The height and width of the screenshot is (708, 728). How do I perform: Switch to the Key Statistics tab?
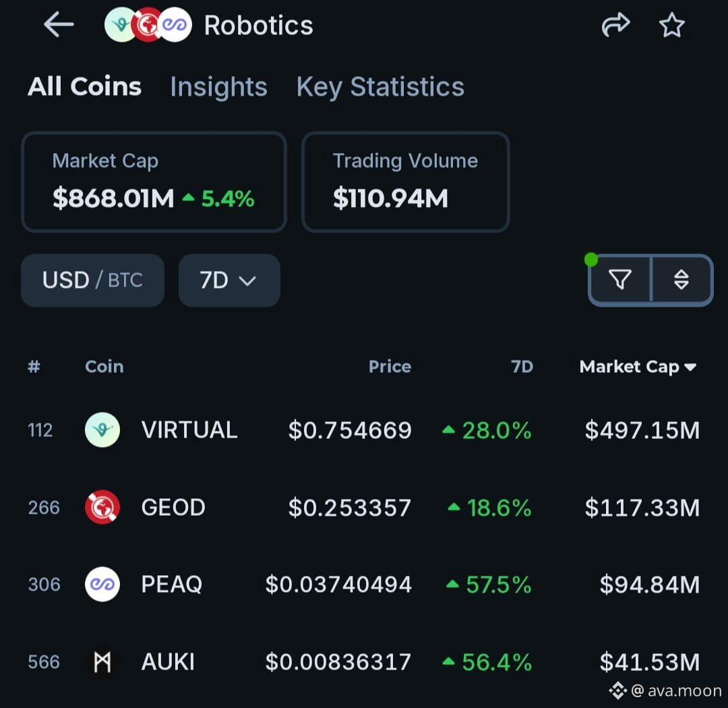tap(380, 87)
